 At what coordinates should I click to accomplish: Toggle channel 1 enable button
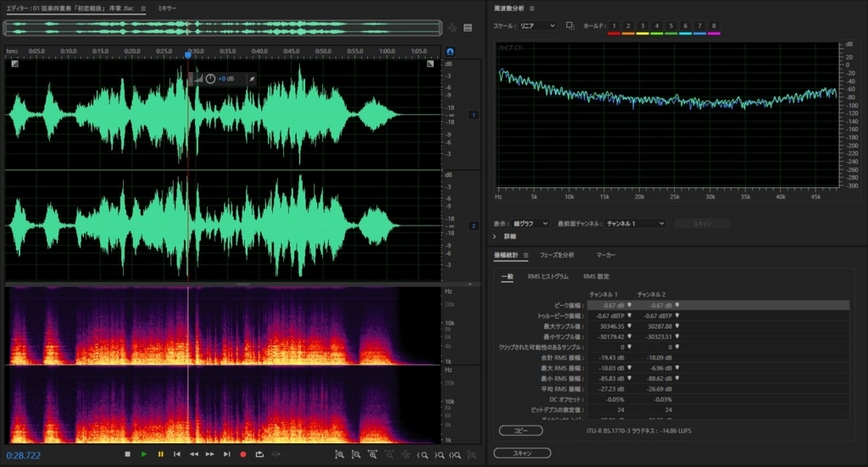click(x=474, y=115)
